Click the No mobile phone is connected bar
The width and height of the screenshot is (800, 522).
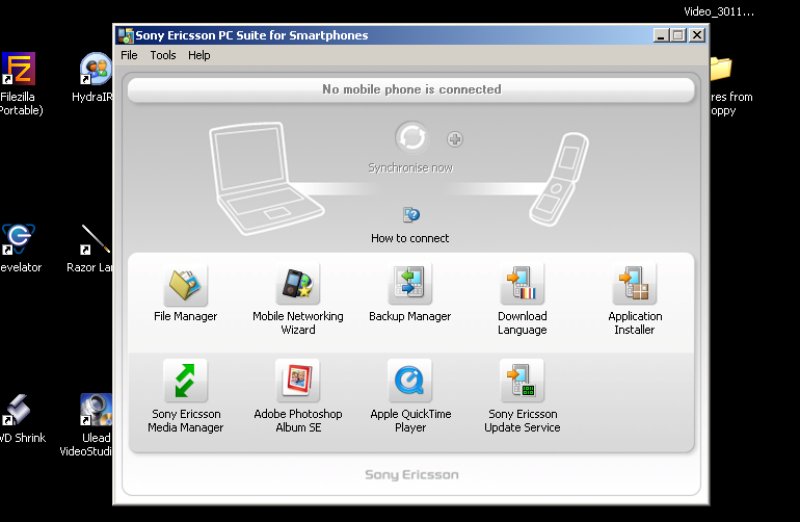tap(411, 90)
